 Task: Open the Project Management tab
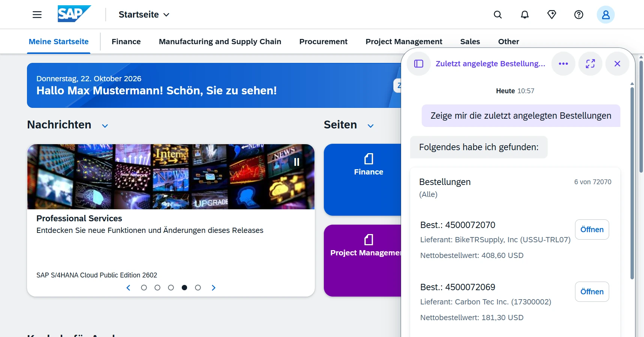click(x=404, y=42)
